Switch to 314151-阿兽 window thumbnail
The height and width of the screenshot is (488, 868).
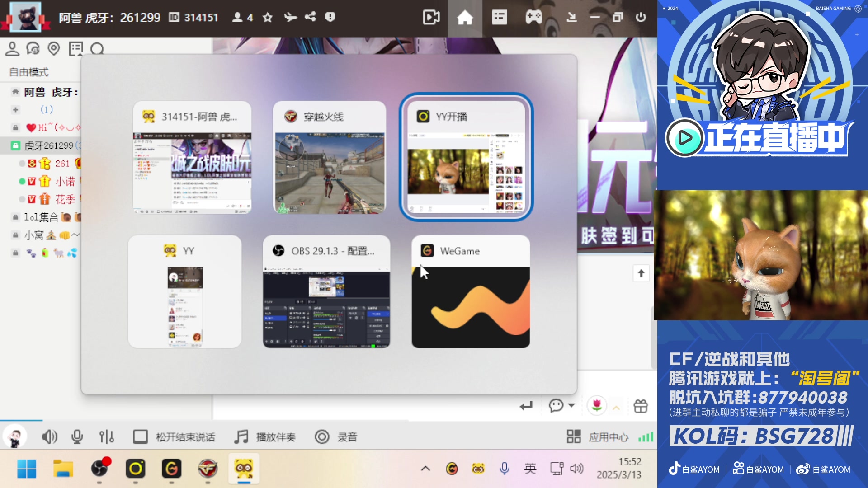point(192,157)
